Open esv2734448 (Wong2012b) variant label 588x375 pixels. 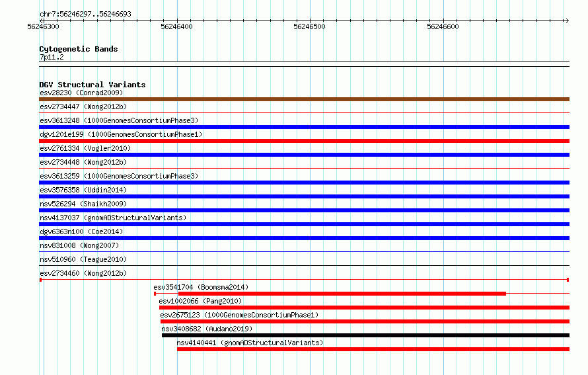[x=83, y=162]
